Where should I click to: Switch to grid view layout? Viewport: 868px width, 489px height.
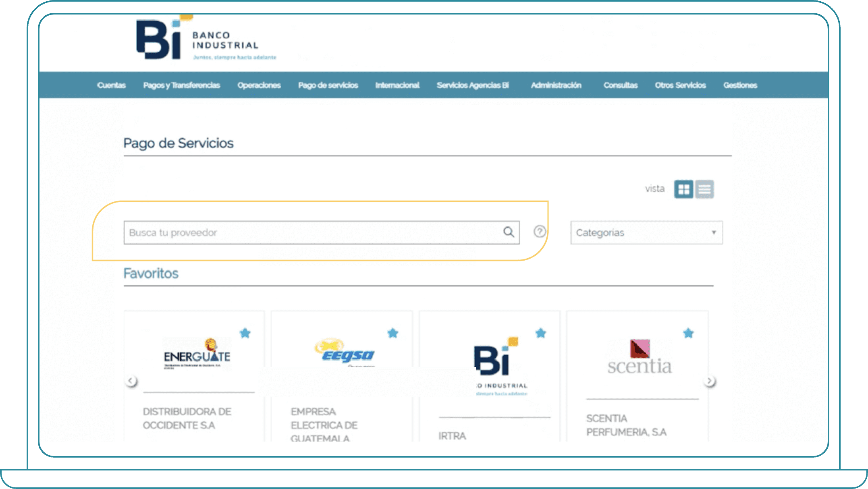(684, 189)
